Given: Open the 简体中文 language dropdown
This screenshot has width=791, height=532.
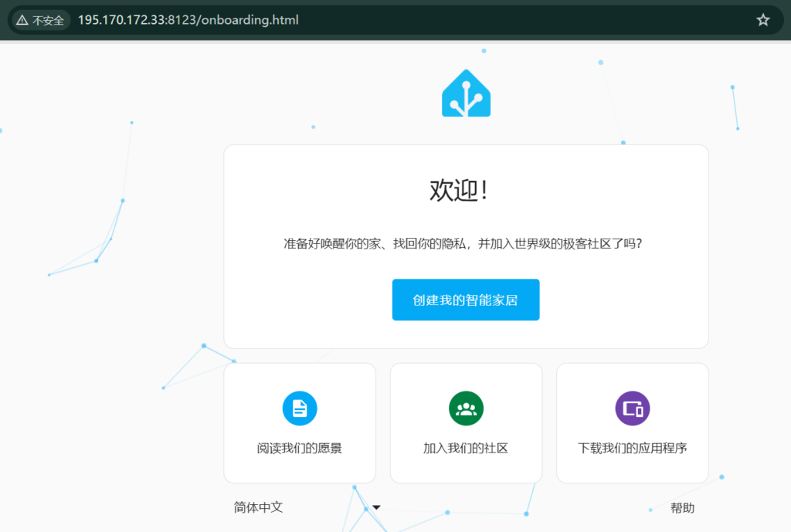Looking at the screenshot, I should (x=307, y=507).
